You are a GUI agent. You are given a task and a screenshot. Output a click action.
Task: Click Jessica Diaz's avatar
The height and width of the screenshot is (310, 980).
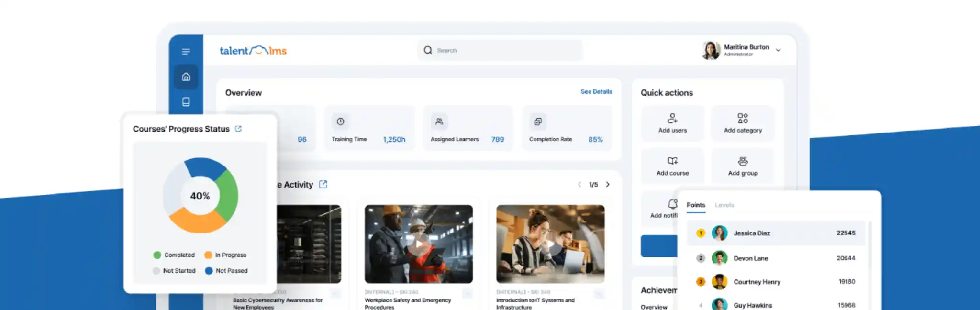(720, 233)
